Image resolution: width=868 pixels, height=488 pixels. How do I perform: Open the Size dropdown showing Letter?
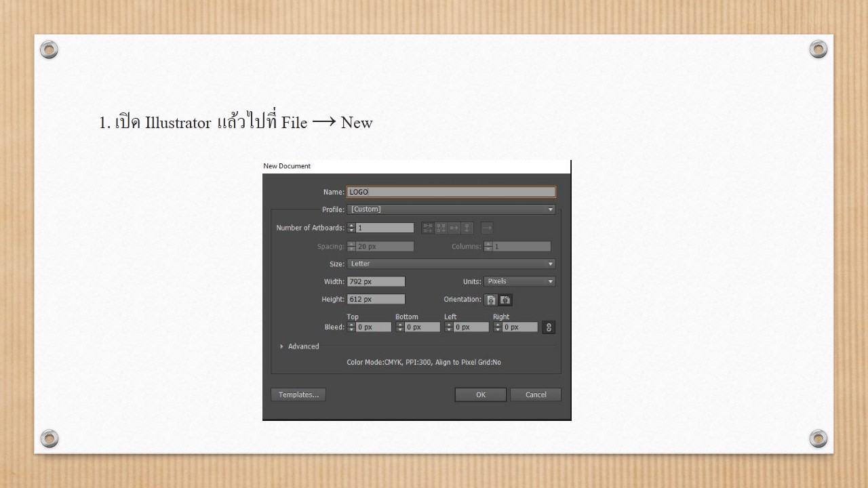pos(452,264)
